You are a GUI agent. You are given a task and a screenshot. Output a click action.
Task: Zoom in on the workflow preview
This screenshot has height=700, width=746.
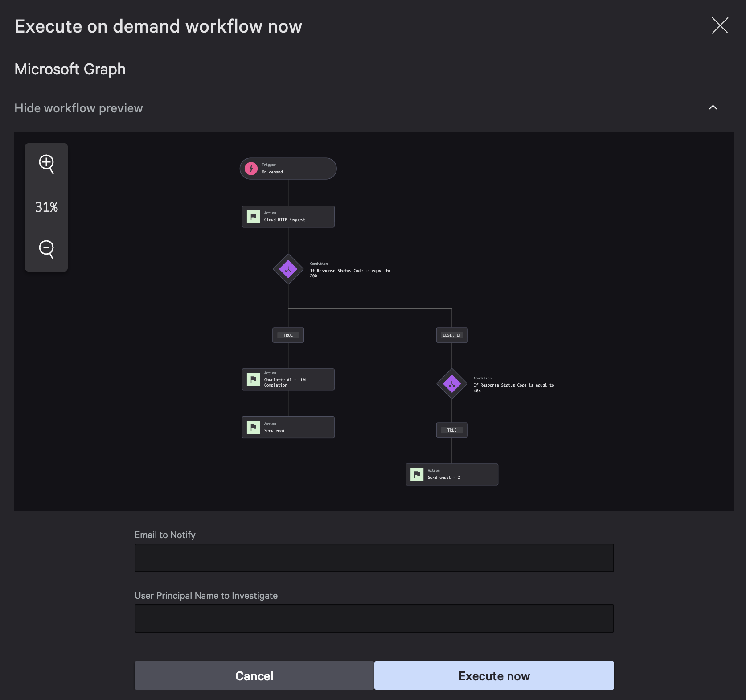click(46, 163)
